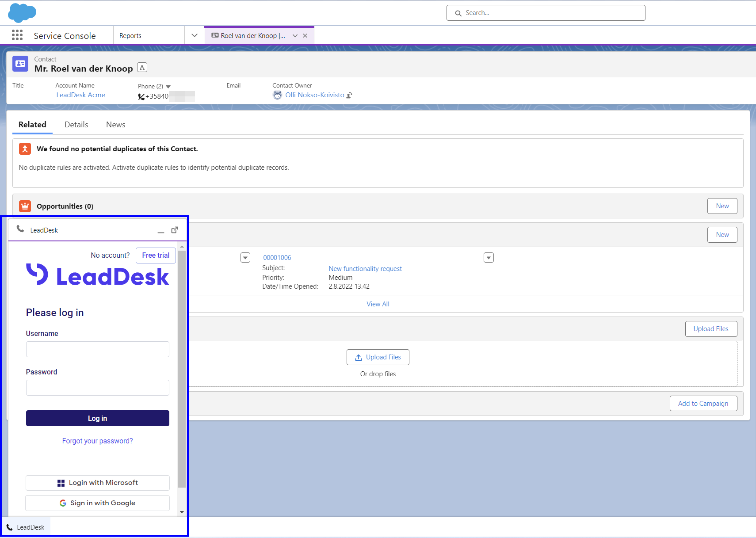
Task: Change owner icon beside Olli Nokso-Koivisto
Action: click(349, 95)
